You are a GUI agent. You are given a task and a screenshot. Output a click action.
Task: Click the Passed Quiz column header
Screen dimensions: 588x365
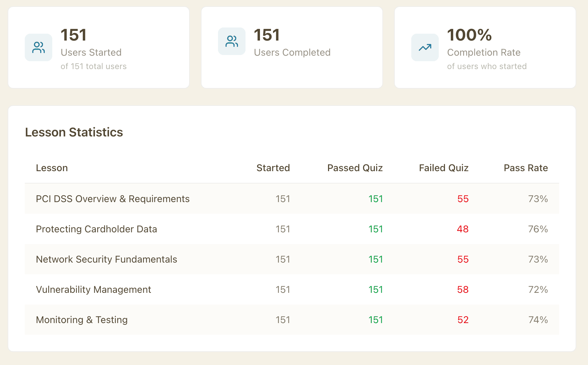click(x=355, y=168)
